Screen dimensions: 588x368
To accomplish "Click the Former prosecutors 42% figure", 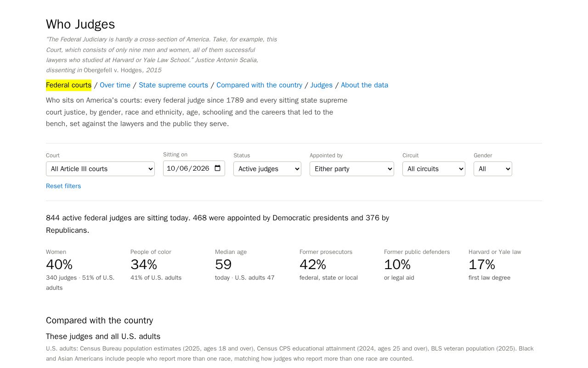I will (313, 264).
